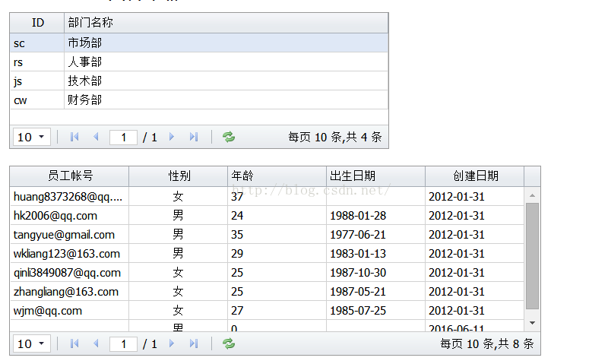
Task: Click age 37 cell
Action: [x=277, y=196]
